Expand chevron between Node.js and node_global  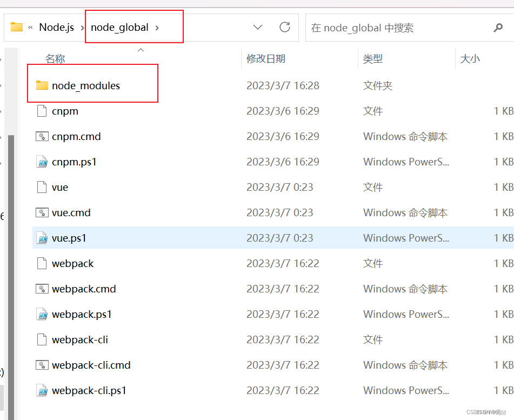click(82, 28)
